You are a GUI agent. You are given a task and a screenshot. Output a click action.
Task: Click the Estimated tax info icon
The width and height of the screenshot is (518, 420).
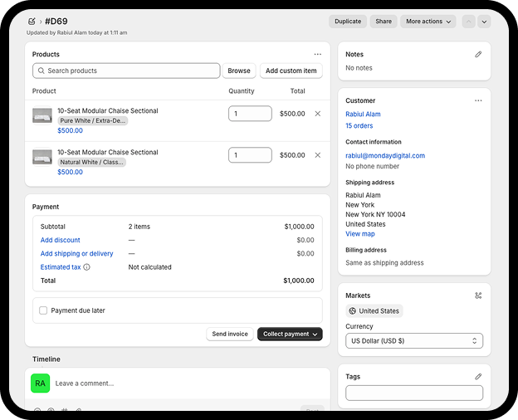click(x=86, y=267)
